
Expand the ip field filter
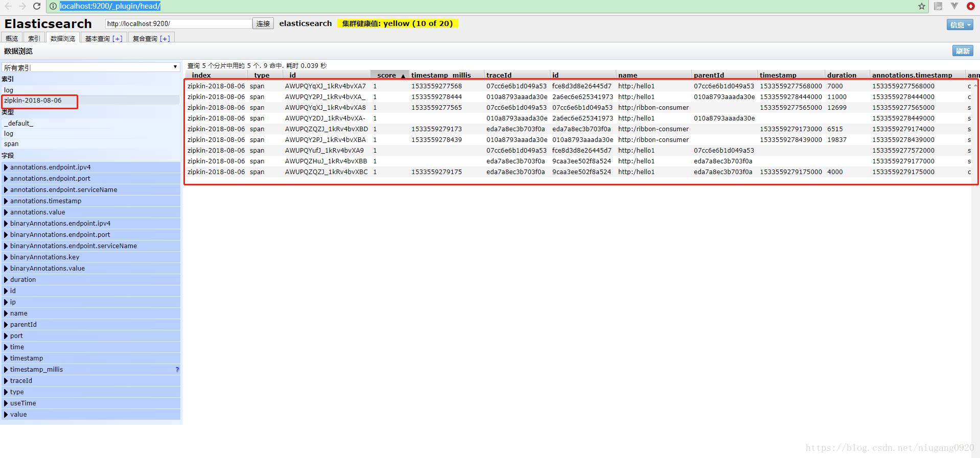point(91,302)
